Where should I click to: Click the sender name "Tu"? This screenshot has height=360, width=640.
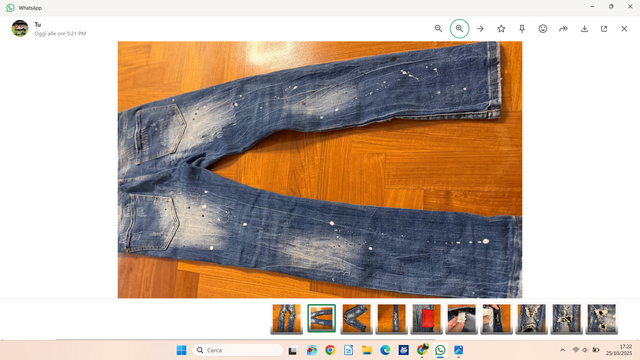click(x=38, y=24)
